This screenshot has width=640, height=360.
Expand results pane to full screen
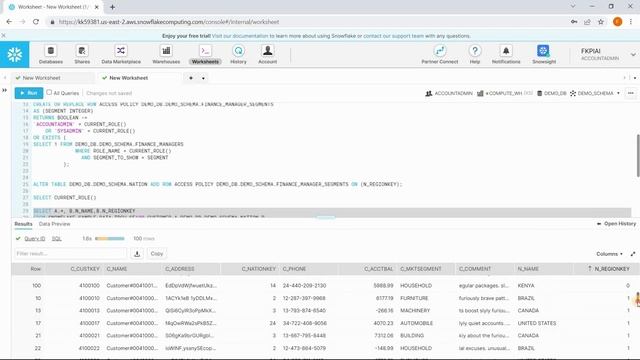pos(633,254)
